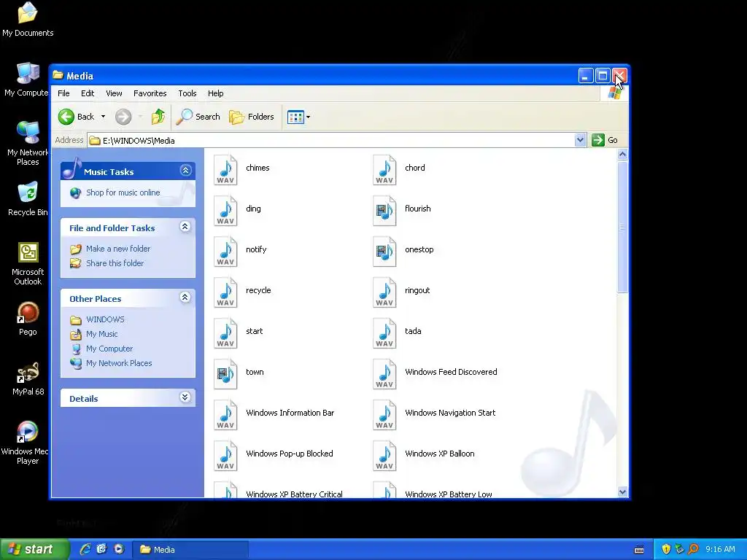Click the E:\WINDOWS\Media address field

[x=332, y=140]
